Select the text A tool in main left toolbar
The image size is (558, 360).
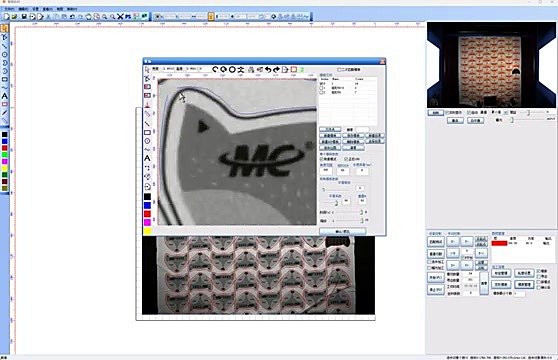5,96
